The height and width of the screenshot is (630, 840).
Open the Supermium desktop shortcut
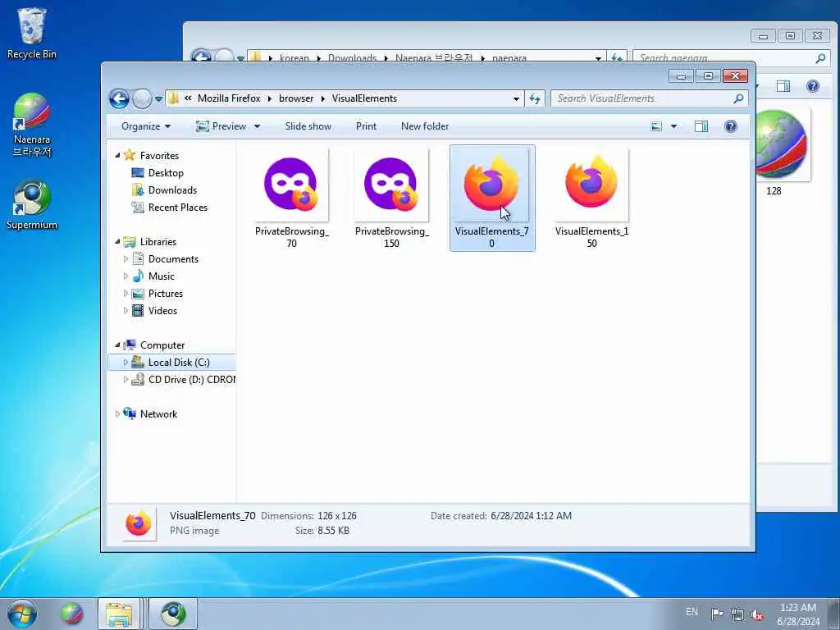(x=32, y=204)
